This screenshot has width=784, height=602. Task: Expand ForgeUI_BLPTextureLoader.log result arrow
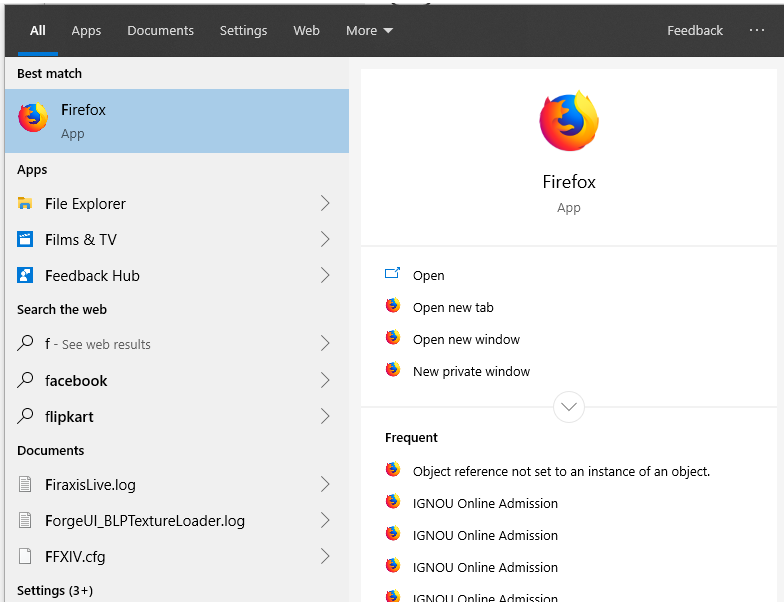point(325,520)
